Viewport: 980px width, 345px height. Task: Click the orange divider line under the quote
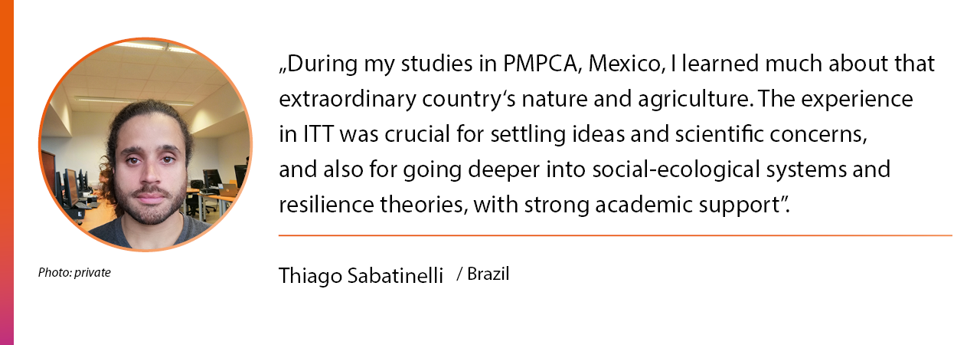(x=616, y=235)
